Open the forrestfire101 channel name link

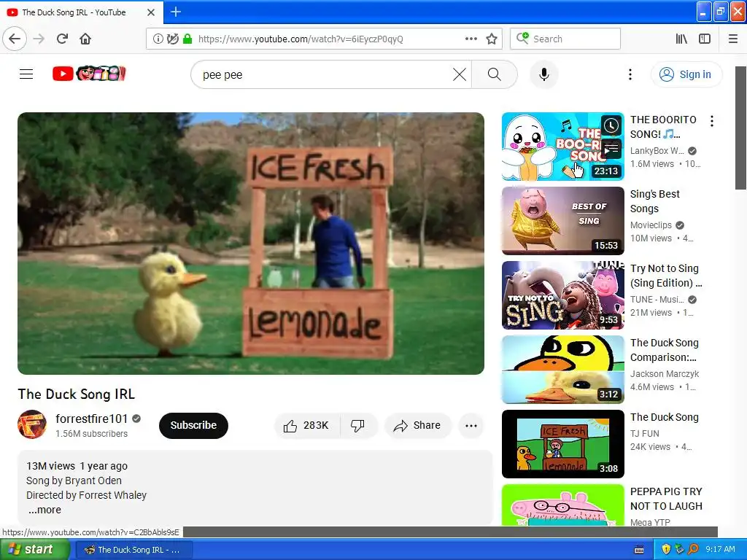91,419
